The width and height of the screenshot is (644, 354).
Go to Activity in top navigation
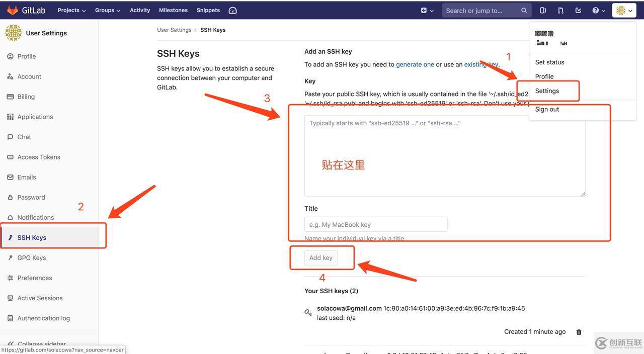[x=140, y=10]
